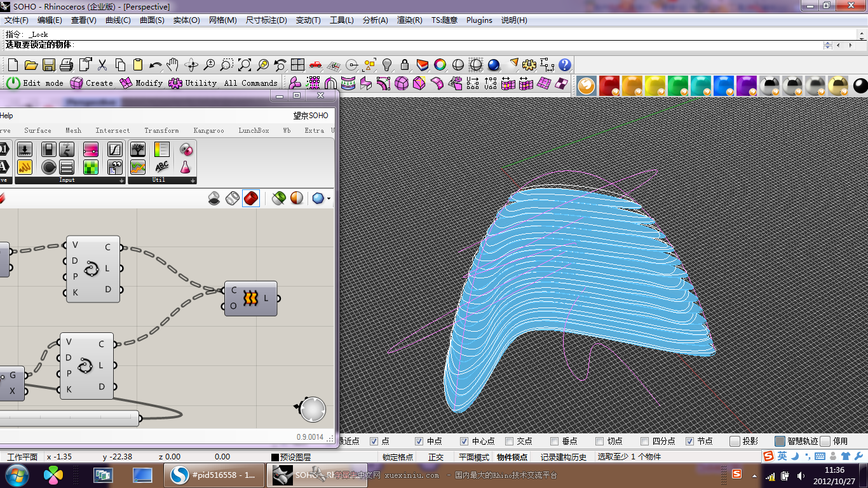868x488 pixels.
Task: Toggle 正交 ortho in status bar
Action: click(x=436, y=457)
